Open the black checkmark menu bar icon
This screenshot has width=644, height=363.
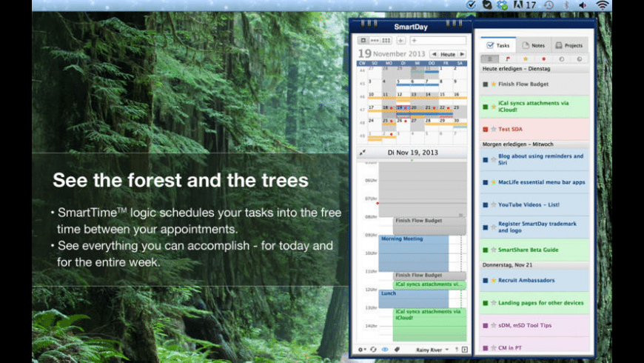click(487, 5)
